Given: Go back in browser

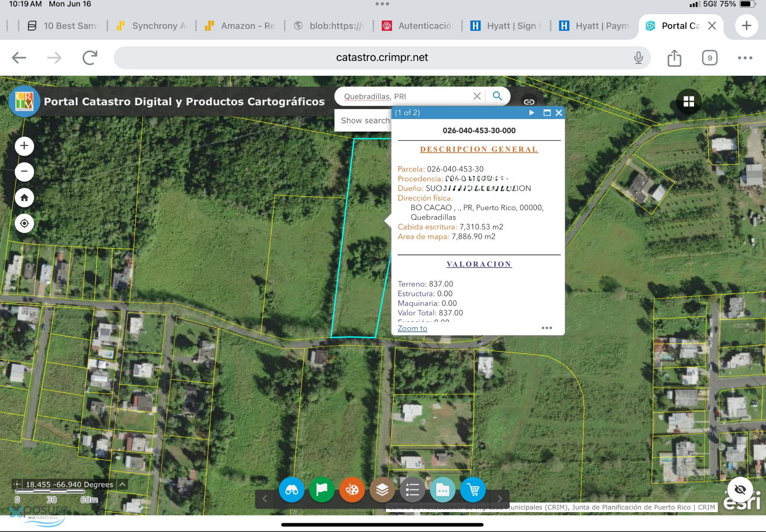Looking at the screenshot, I should coord(19,58).
